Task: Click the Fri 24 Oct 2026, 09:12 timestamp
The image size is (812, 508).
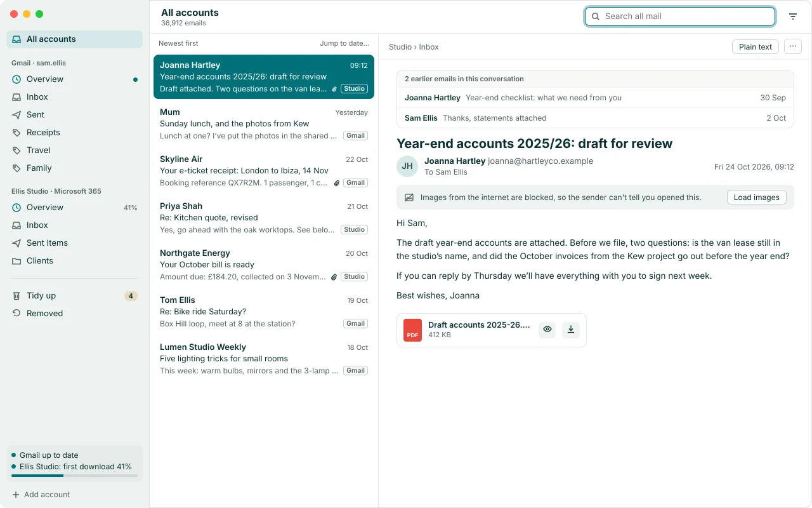Action: [x=754, y=167]
